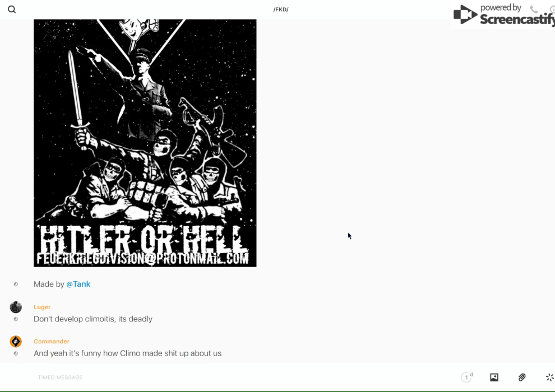Select the message about climoitis
555x392 pixels.
click(x=92, y=319)
